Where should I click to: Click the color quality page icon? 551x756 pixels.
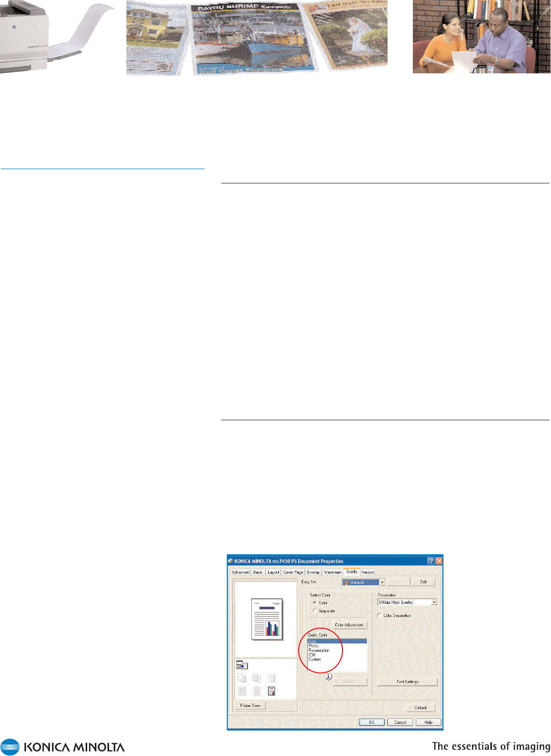[272, 691]
